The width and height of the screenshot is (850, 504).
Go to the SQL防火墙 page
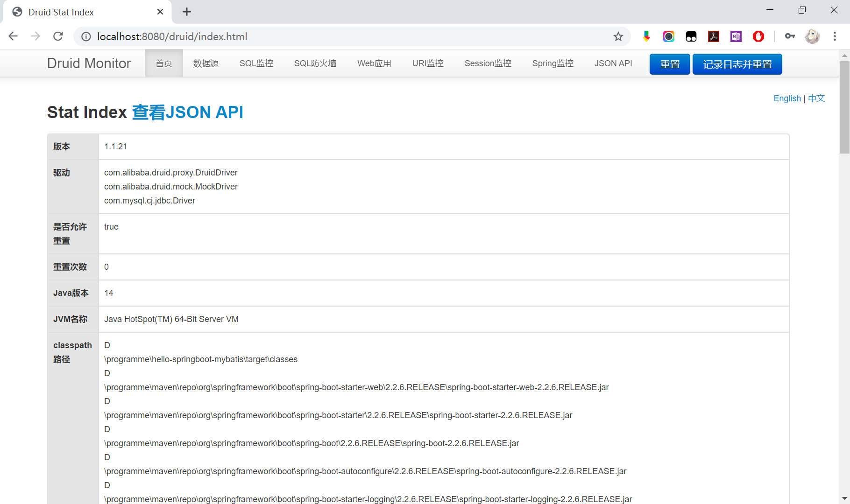click(315, 63)
